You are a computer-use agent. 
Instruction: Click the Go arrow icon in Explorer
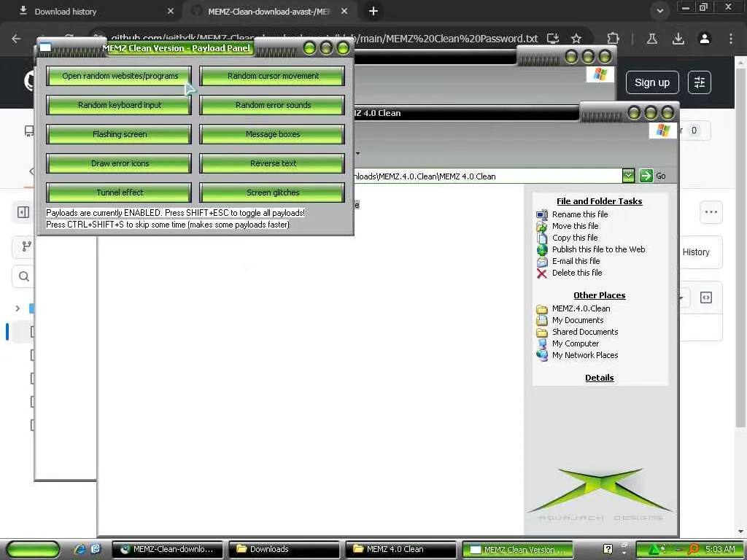(646, 176)
